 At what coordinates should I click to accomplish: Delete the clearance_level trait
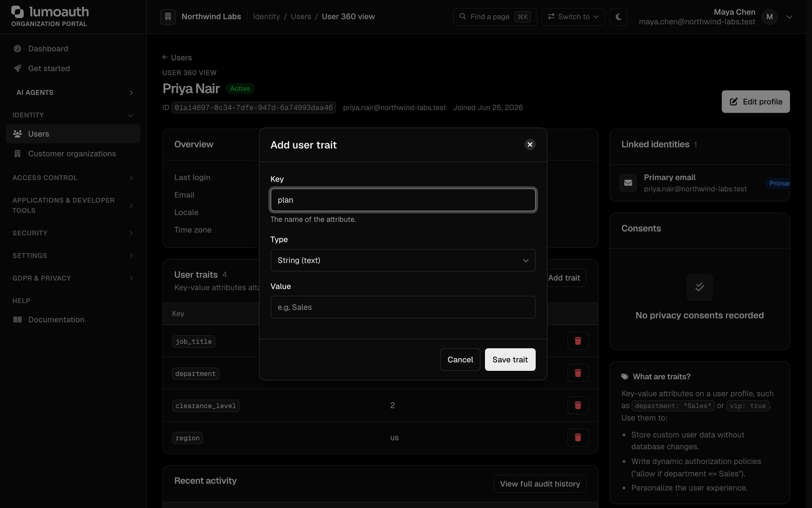tap(578, 405)
